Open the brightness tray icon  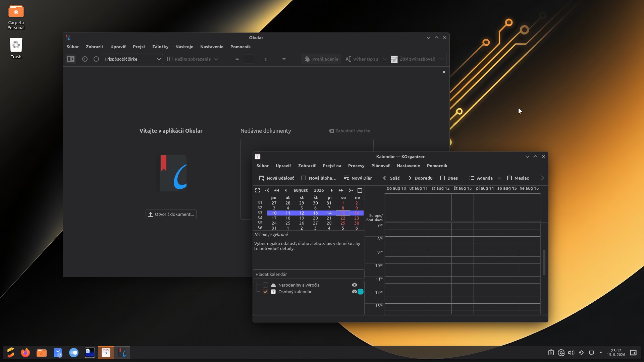(x=581, y=353)
